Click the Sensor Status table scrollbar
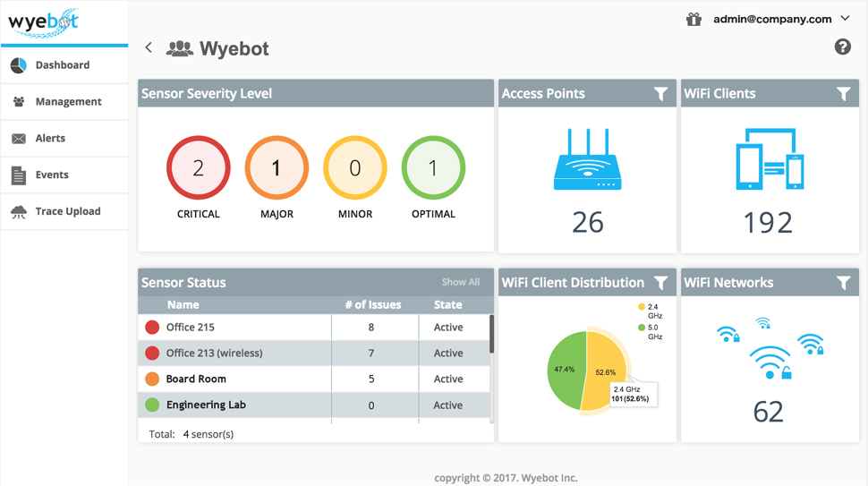The width and height of the screenshot is (868, 486). point(491,334)
